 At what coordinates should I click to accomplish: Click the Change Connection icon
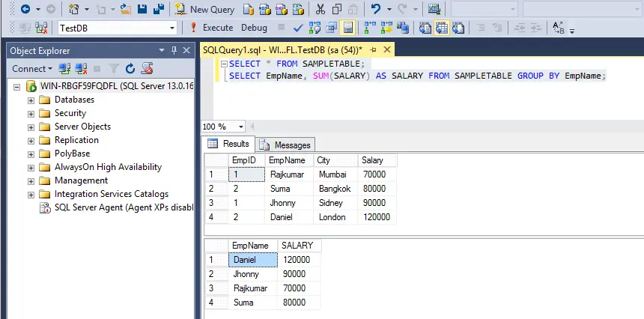pyautogui.click(x=41, y=28)
